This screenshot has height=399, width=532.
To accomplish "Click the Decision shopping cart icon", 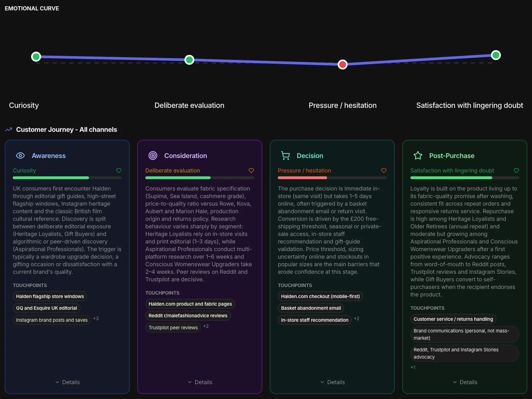I will (x=285, y=155).
